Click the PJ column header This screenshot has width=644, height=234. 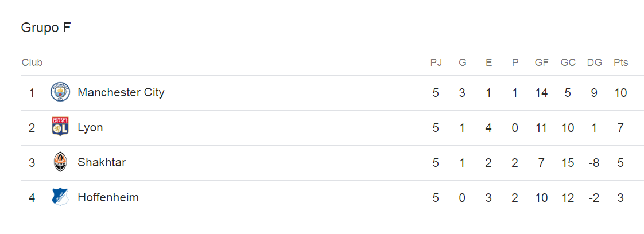coord(436,63)
